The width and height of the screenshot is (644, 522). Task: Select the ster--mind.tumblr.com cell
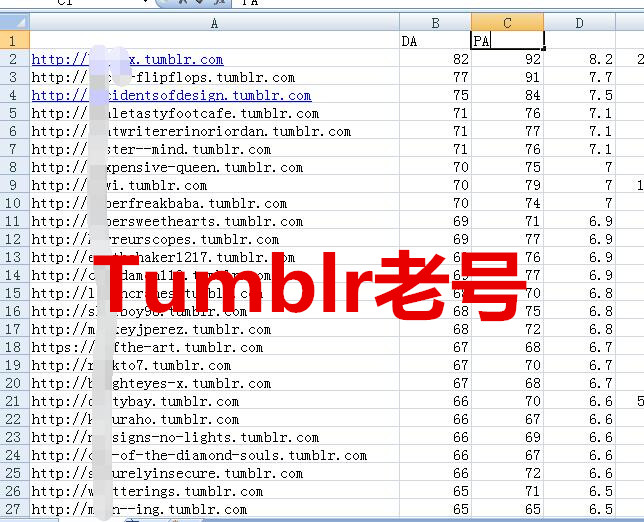(x=214, y=149)
